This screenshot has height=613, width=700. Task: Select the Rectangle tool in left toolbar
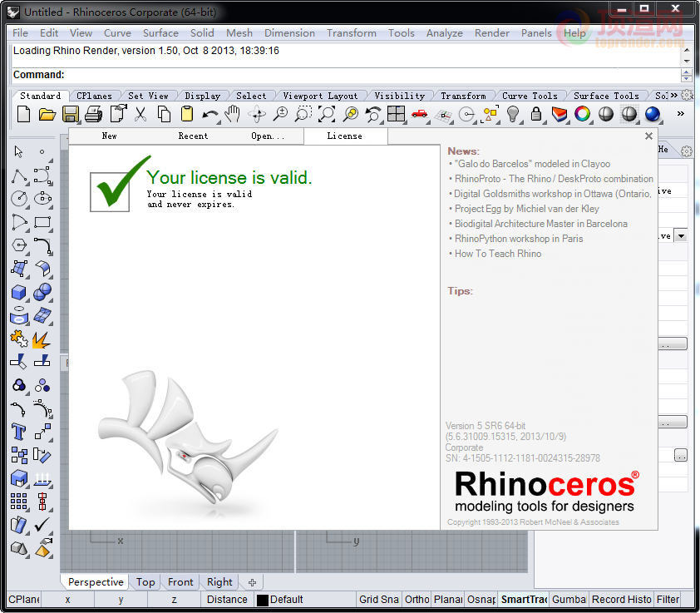[42, 222]
